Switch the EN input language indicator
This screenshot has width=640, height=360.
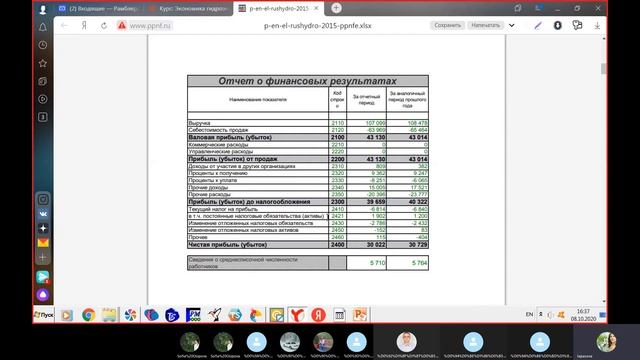click(529, 314)
